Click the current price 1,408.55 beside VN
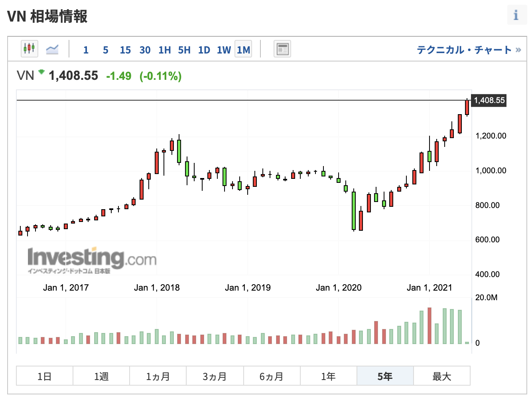This screenshot has width=532, height=400. click(x=73, y=75)
